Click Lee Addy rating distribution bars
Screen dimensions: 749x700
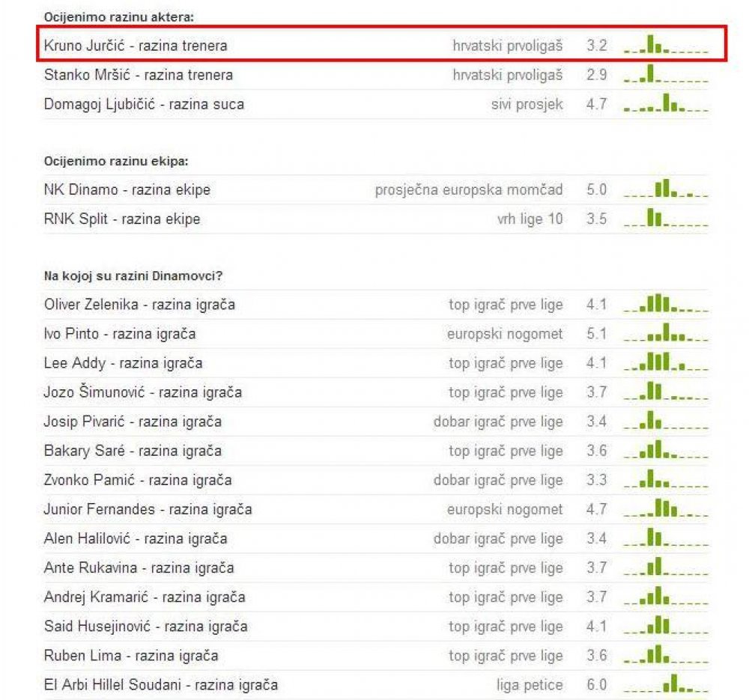click(666, 362)
